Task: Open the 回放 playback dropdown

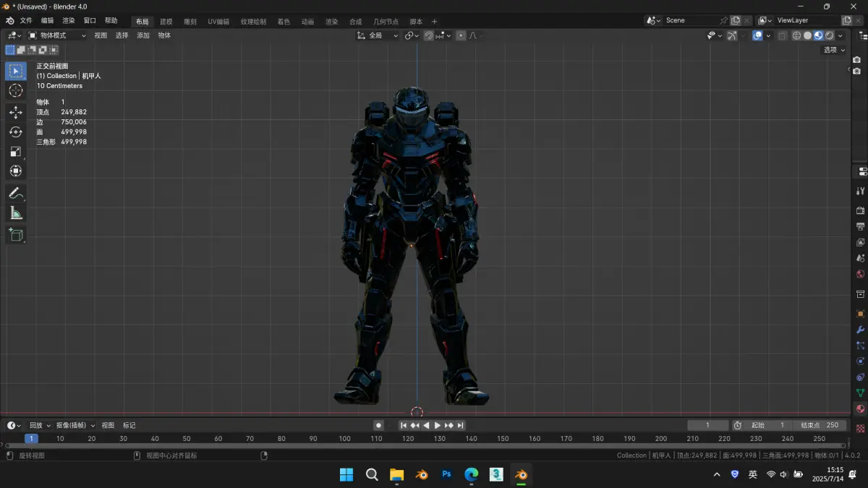Action: (x=40, y=426)
